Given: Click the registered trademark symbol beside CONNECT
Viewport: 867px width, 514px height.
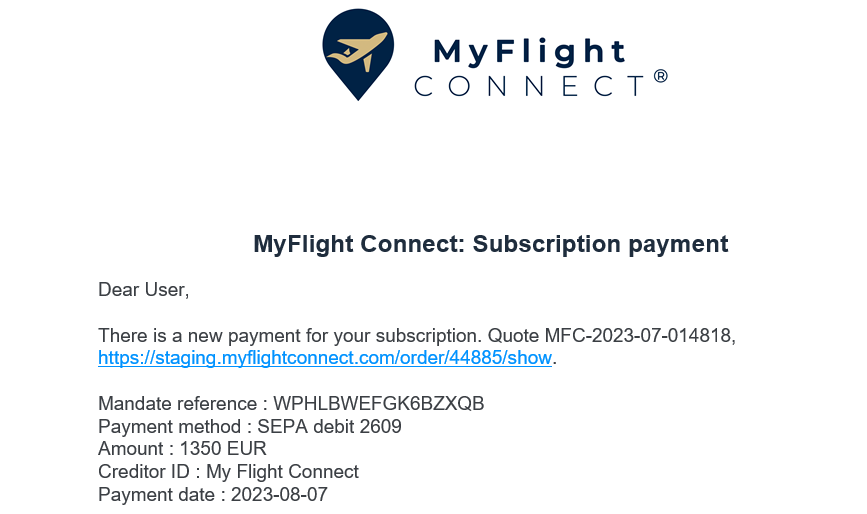Looking at the screenshot, I should (661, 76).
